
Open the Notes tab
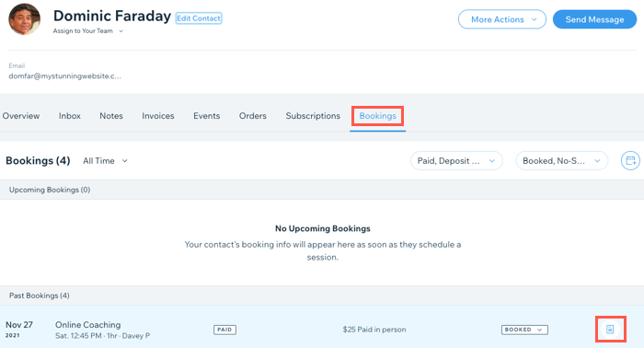[x=111, y=116]
